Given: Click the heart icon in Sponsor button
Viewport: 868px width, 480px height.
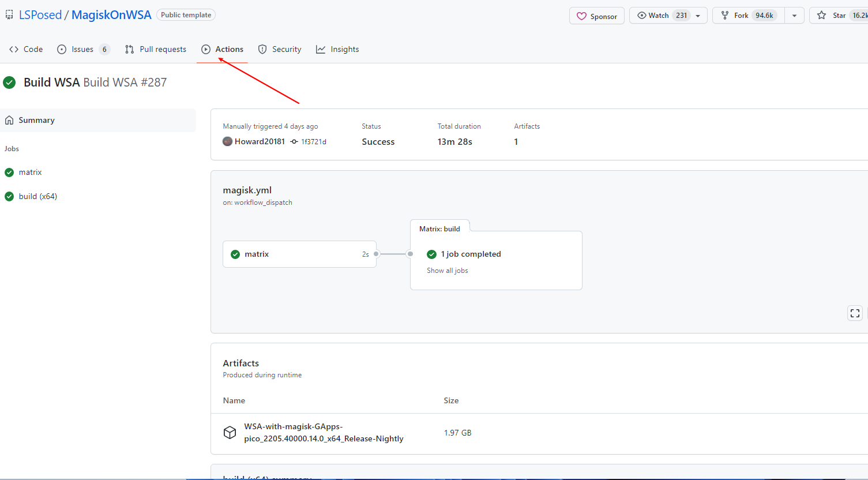Looking at the screenshot, I should pos(581,16).
